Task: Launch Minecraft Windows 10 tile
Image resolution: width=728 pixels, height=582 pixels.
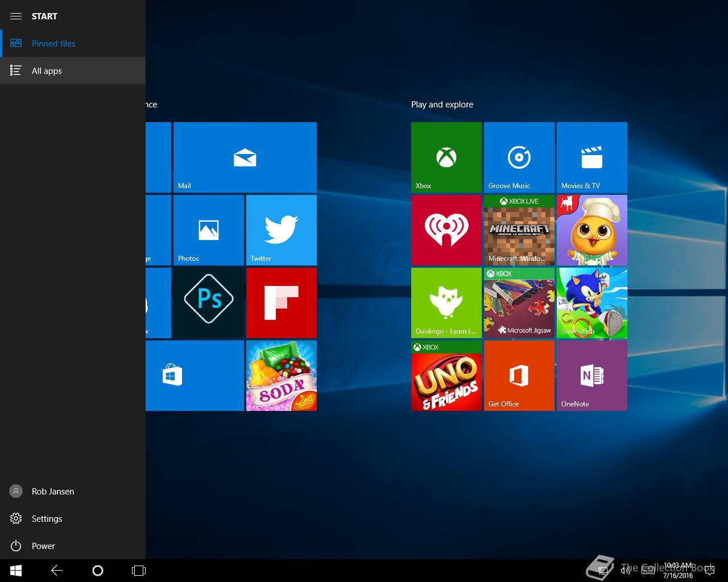Action: (x=519, y=230)
